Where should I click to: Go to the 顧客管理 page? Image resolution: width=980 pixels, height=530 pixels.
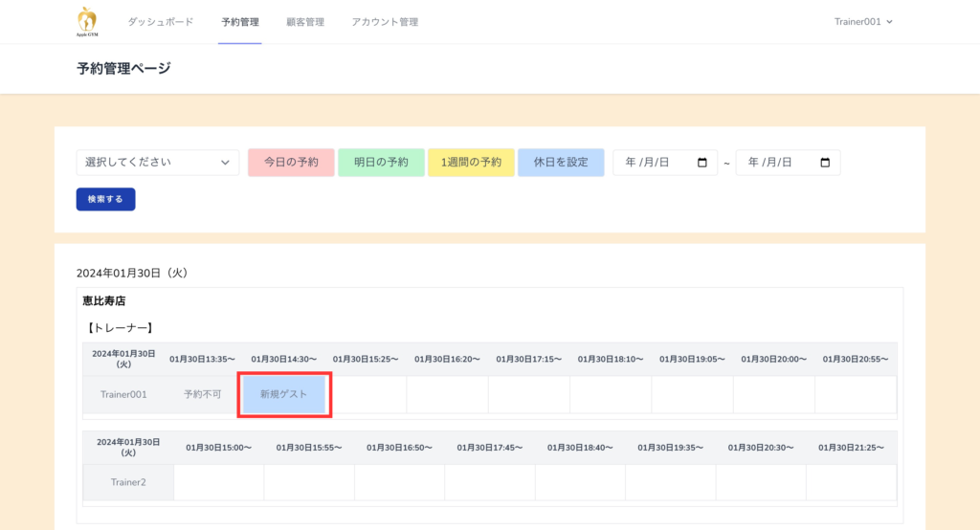pyautogui.click(x=304, y=22)
